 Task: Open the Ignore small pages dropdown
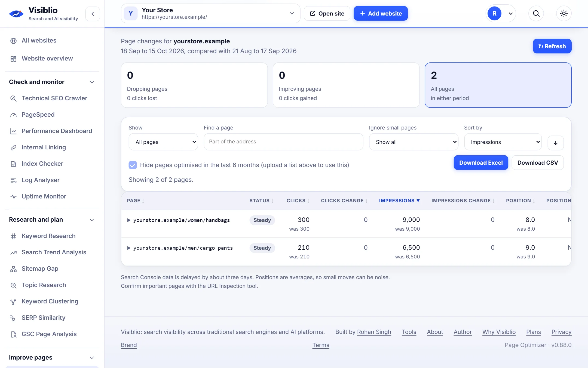coord(414,142)
